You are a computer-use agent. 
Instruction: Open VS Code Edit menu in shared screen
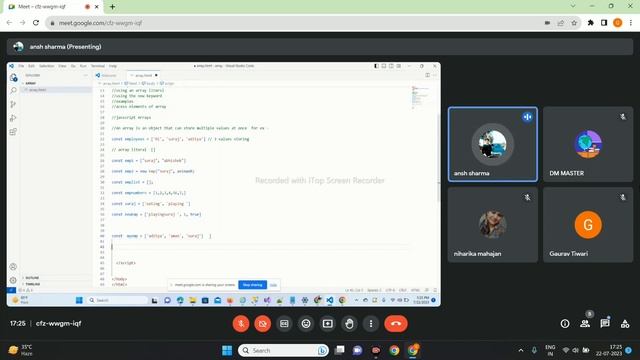(31, 66)
